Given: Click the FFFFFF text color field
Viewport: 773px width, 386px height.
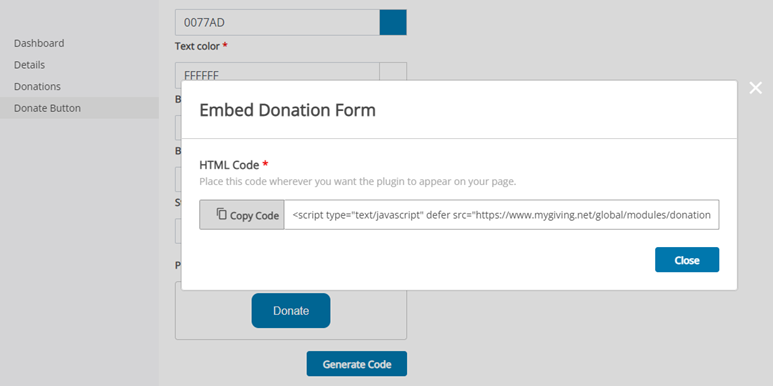Looking at the screenshot, I should coord(277,72).
